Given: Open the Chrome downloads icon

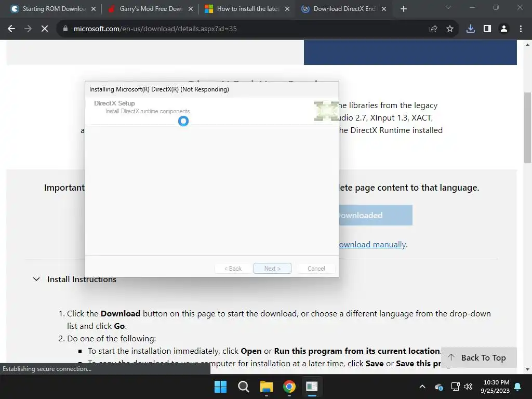Looking at the screenshot, I should [x=471, y=29].
